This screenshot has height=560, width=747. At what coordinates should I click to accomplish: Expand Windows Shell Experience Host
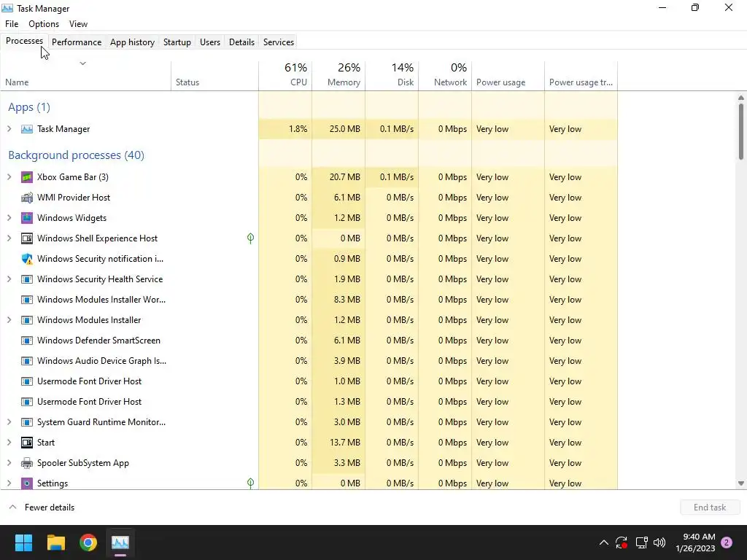(x=9, y=238)
